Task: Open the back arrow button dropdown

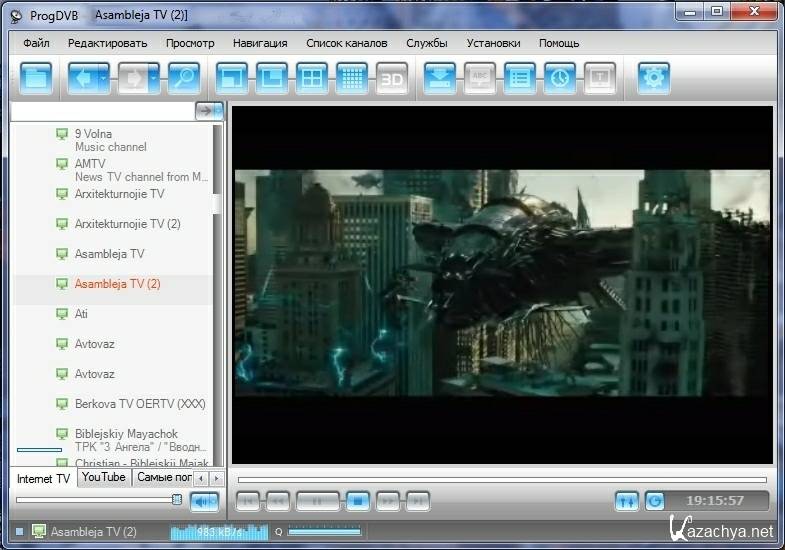Action: coord(106,78)
